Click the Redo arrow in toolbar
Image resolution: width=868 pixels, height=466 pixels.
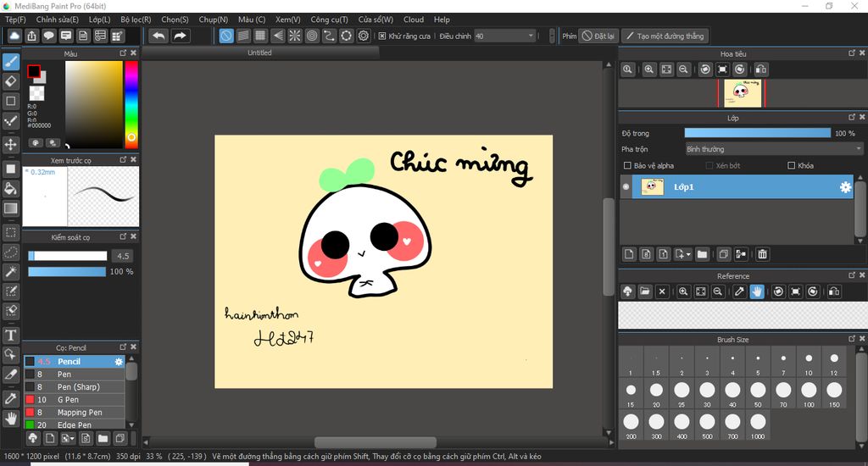pos(180,36)
